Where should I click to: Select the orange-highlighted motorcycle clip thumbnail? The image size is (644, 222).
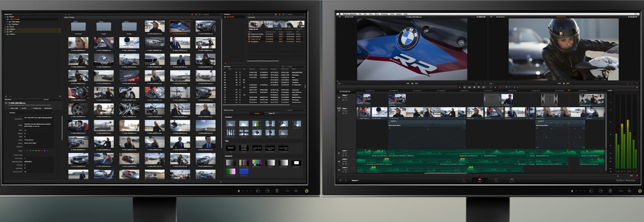[x=180, y=26]
